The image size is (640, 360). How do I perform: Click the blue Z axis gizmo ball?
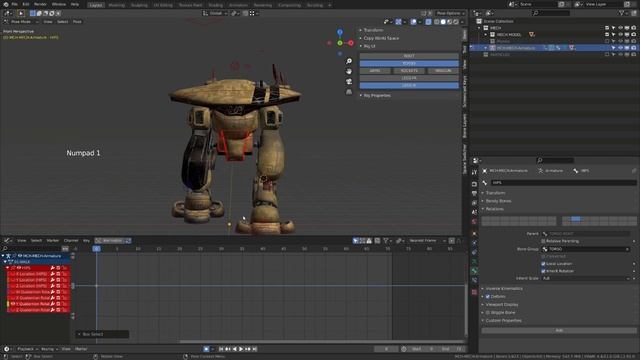click(340, 32)
